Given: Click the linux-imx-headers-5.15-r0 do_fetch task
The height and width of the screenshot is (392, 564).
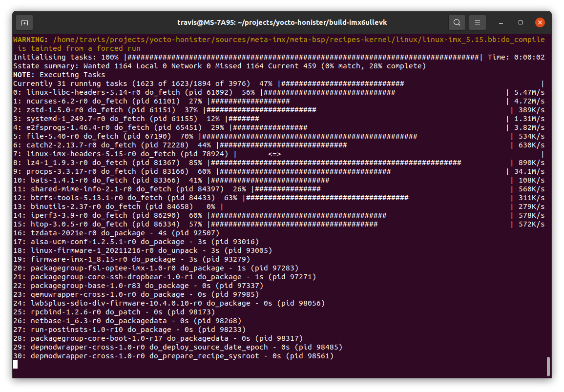Looking at the screenshot, I should pos(279,154).
